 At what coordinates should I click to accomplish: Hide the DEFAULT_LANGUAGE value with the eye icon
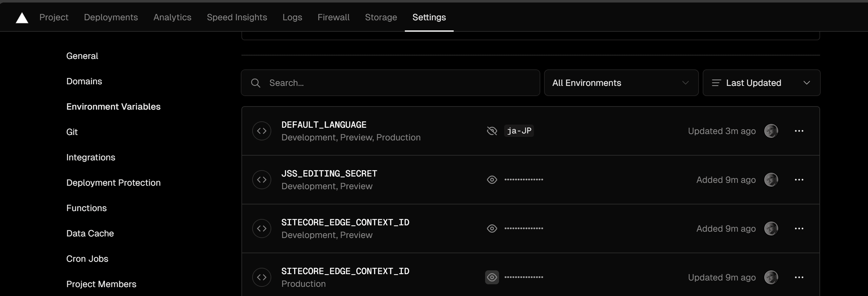tap(492, 131)
